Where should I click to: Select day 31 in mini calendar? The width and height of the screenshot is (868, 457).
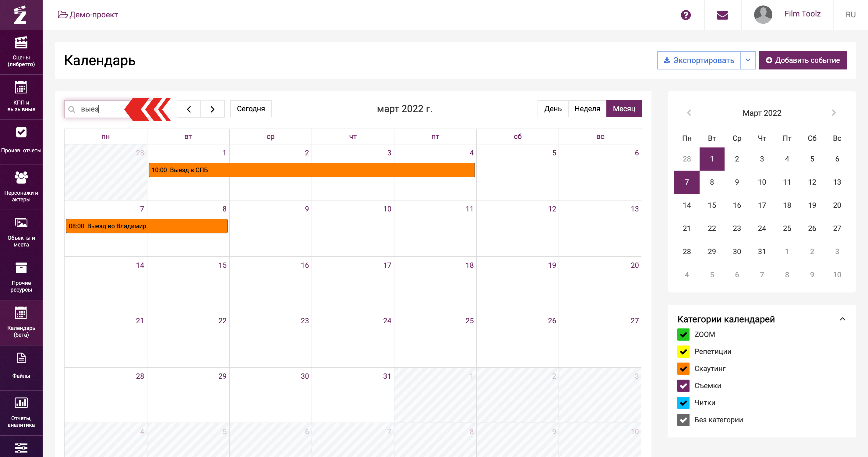762,252
